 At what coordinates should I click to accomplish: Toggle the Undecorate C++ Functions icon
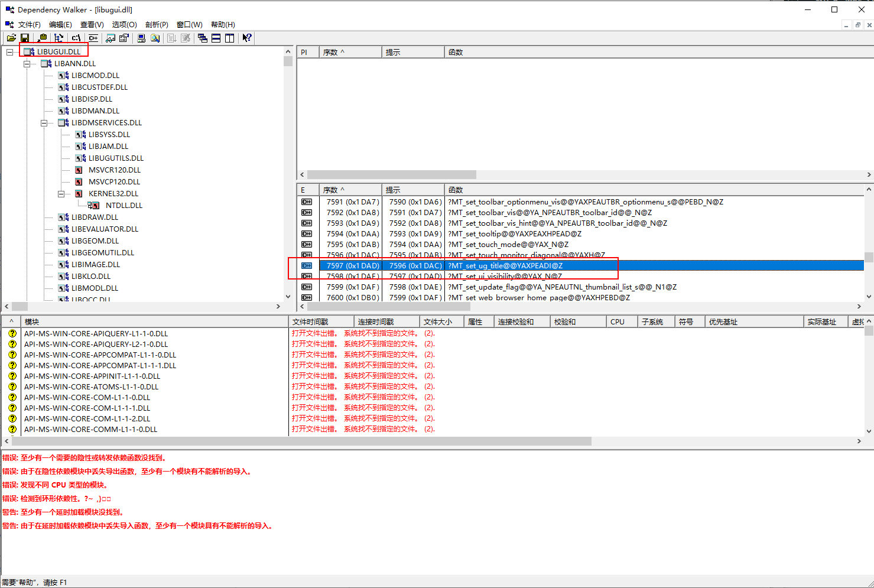(x=93, y=38)
